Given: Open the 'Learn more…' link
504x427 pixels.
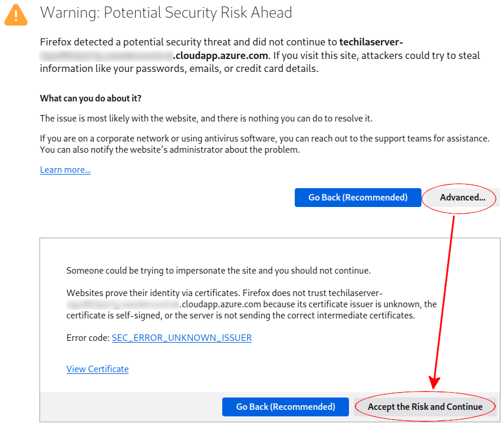Looking at the screenshot, I should click(65, 170).
